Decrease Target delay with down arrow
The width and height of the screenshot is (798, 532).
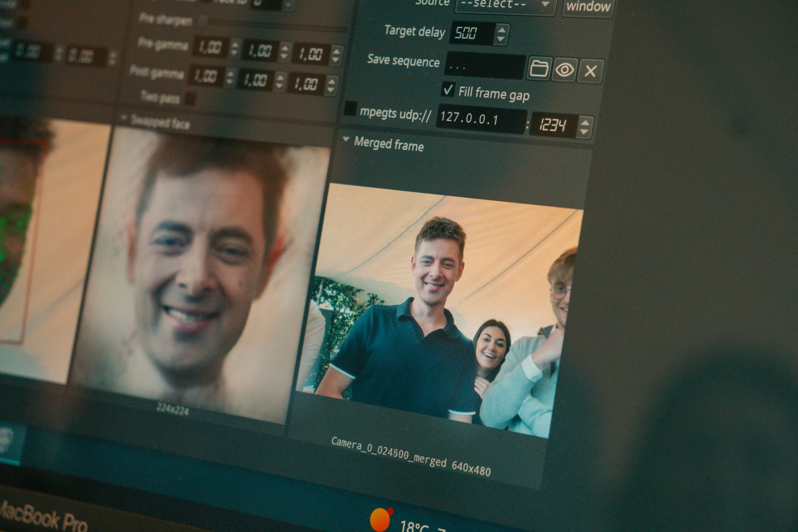point(501,39)
